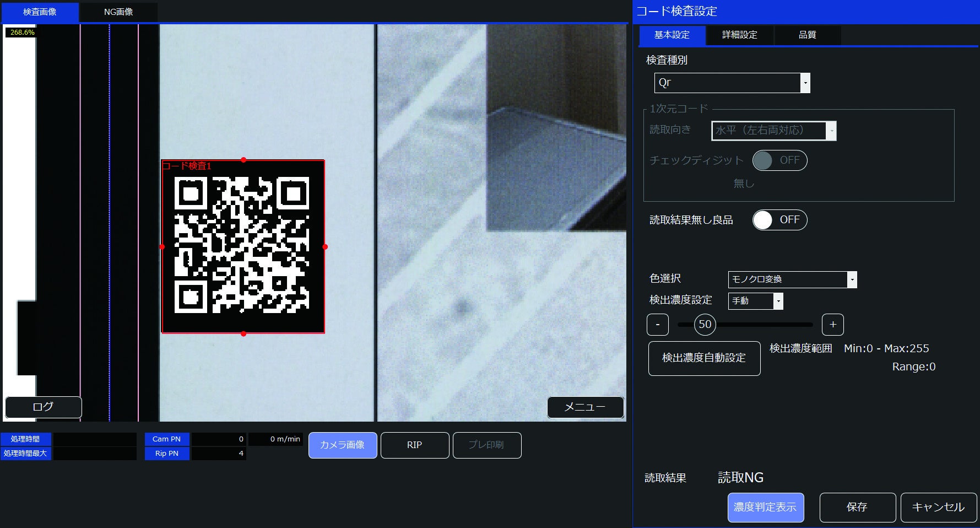
Task: Click the 268.6% zoom indicator
Action: pos(22,33)
